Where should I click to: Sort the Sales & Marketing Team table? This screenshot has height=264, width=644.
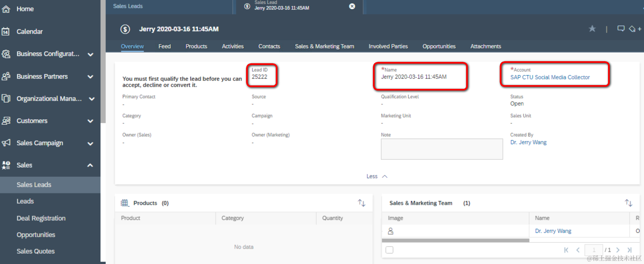(629, 203)
